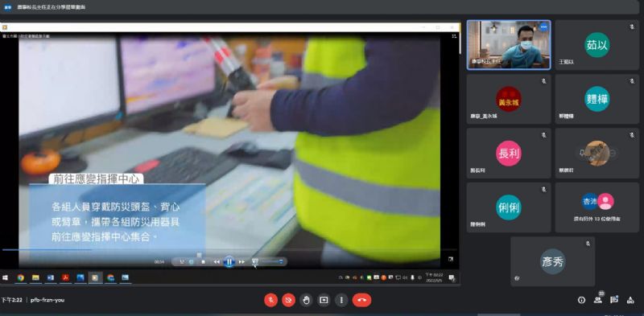Open Chrome from the shared taskbar
Screen dimensions: 644x316
pos(21,278)
